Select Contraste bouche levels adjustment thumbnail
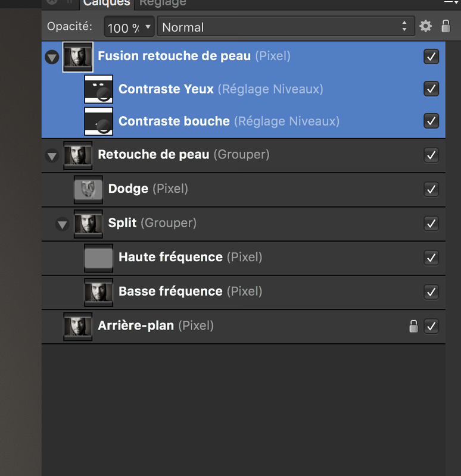The image size is (461, 476). coord(98,121)
